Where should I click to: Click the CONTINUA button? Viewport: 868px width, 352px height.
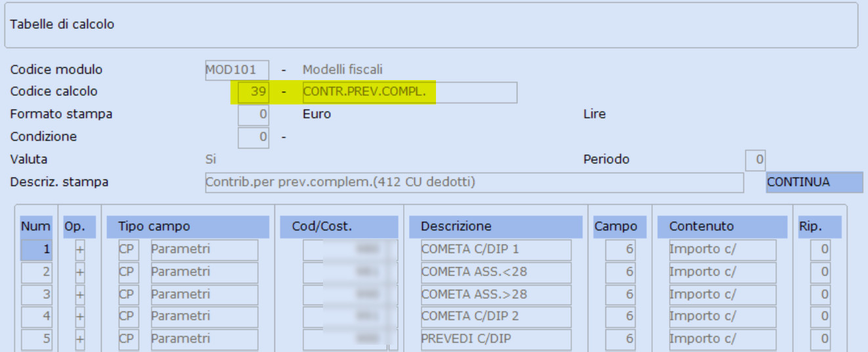pyautogui.click(x=814, y=182)
